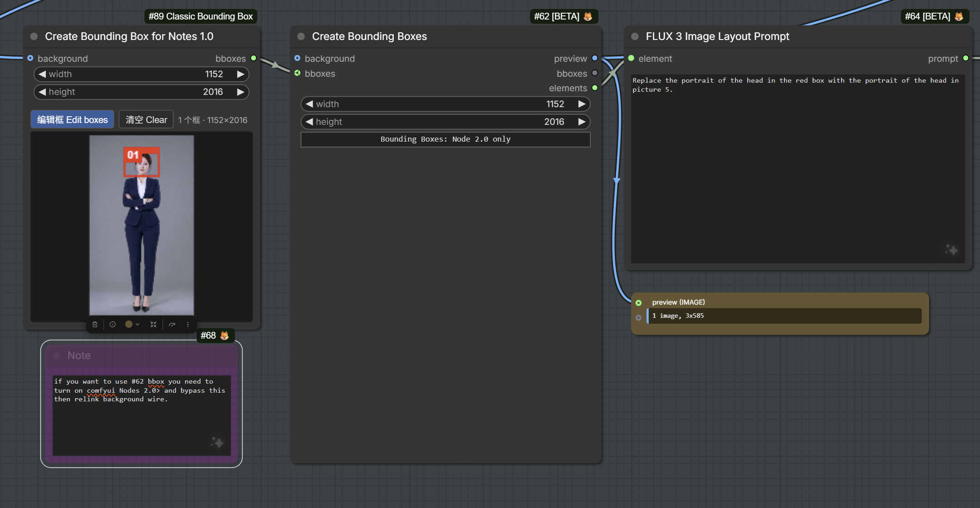The height and width of the screenshot is (508, 980).
Task: Increase width in Create Bounding Boxes node
Action: click(582, 104)
